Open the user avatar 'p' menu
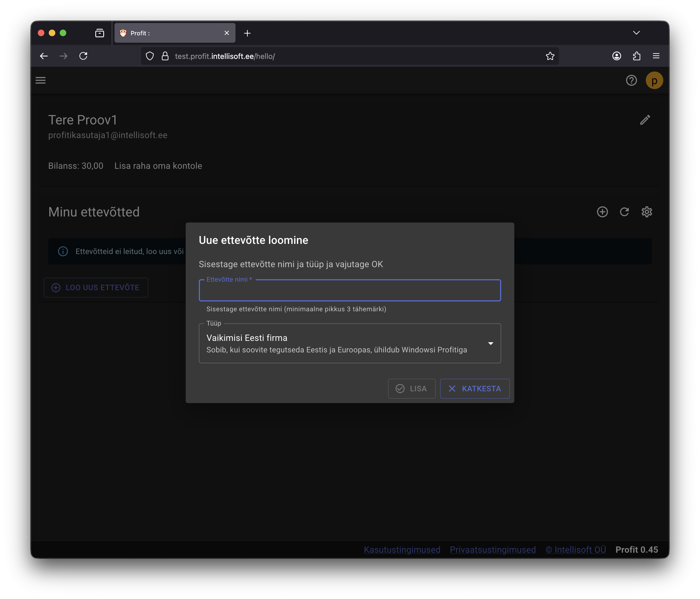 [654, 81]
